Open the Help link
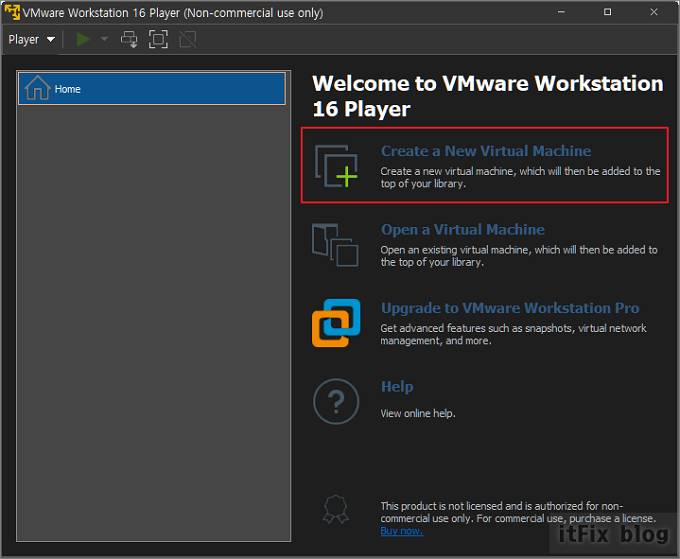Screen dimensions: 680x559 coord(397,386)
